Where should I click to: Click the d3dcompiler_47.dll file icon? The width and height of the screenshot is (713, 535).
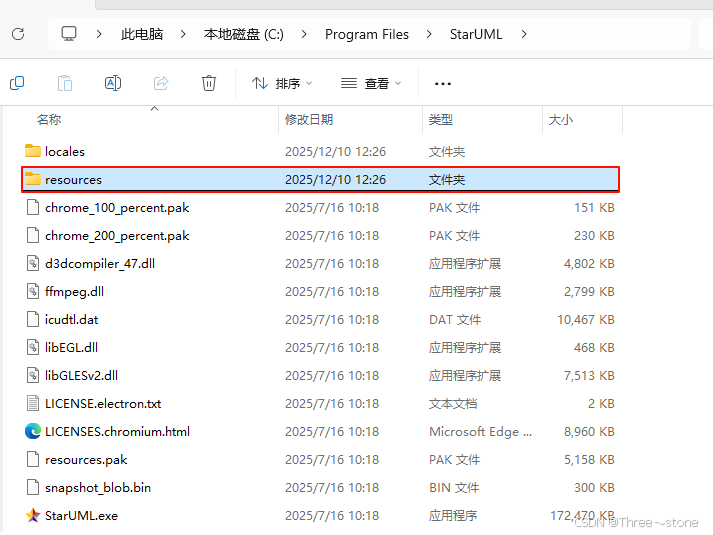[x=33, y=263]
